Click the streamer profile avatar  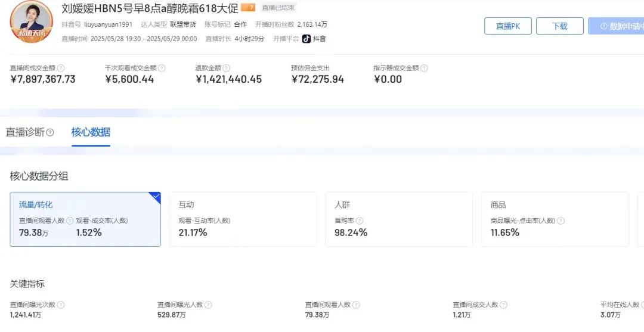point(31,22)
